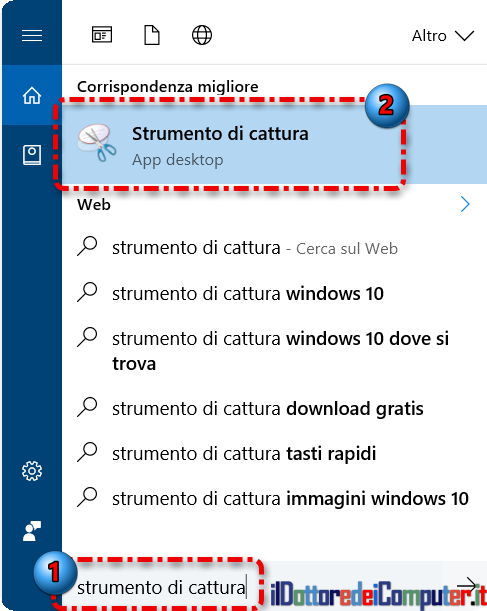Filter results by Web globe icon
Screen dimensions: 487x611
pyautogui.click(x=202, y=35)
